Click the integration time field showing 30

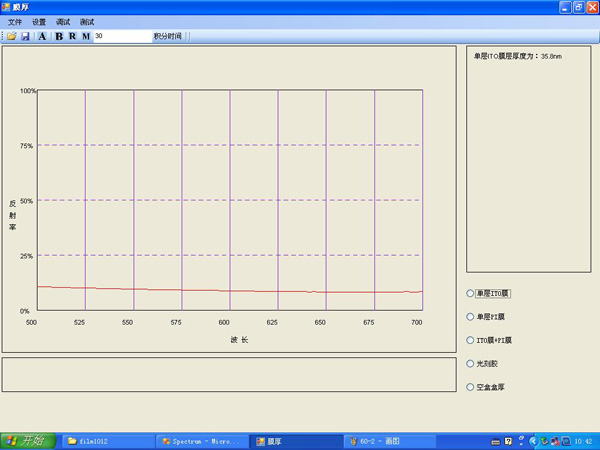[120, 36]
